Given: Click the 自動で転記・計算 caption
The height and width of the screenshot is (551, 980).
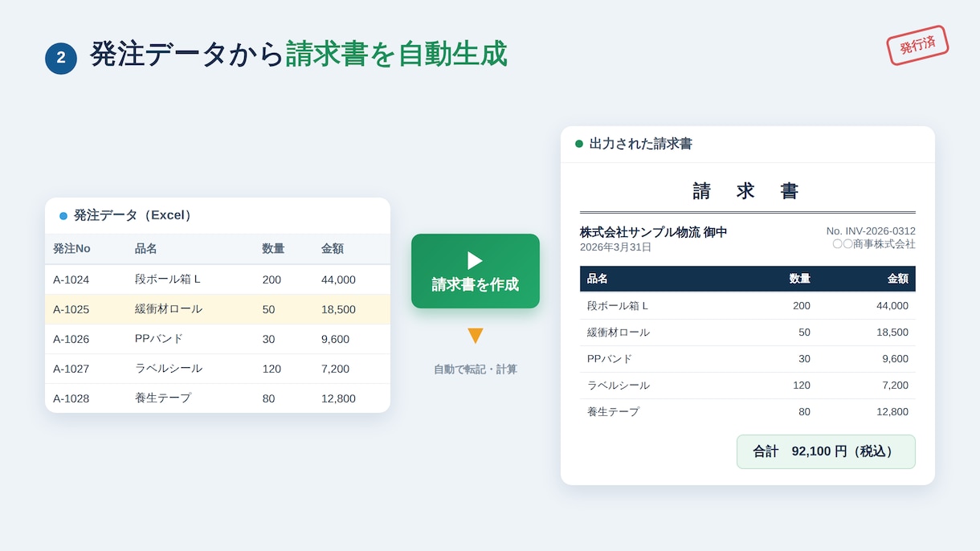Looking at the screenshot, I should [x=476, y=369].
